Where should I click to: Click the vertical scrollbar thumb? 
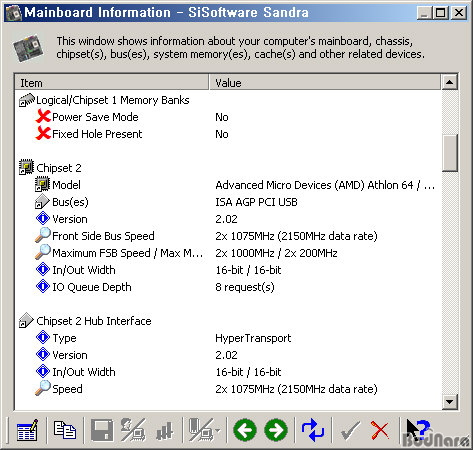click(450, 153)
